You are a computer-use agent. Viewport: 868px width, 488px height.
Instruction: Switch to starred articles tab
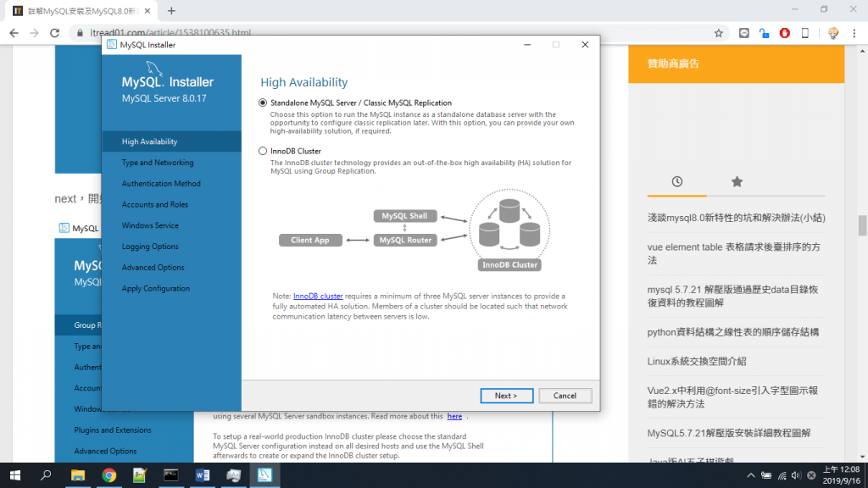tap(737, 181)
